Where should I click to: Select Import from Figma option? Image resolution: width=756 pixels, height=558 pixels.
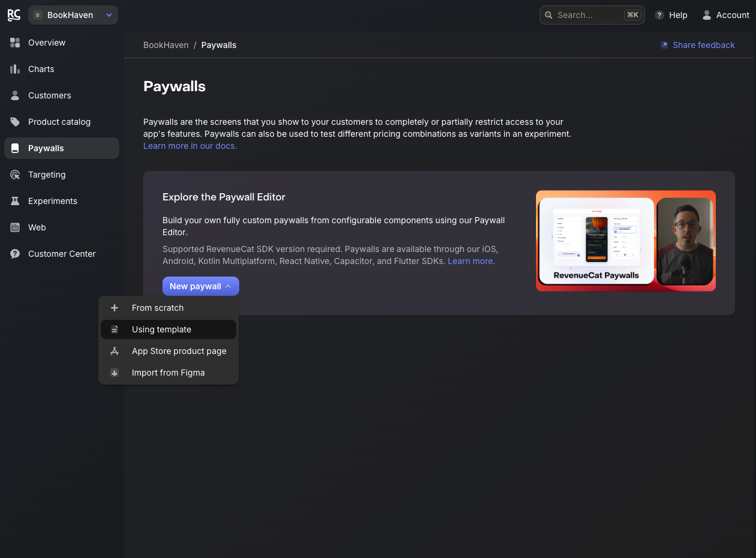168,373
